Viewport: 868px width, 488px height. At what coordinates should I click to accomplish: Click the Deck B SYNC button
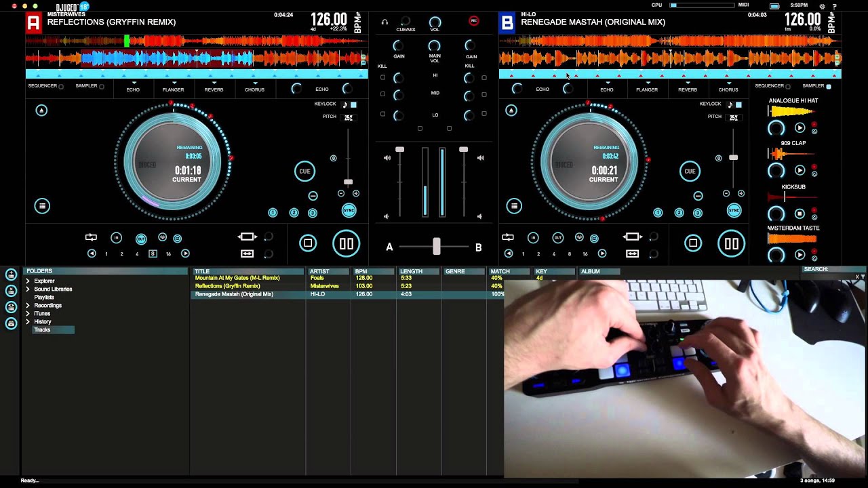pos(734,211)
